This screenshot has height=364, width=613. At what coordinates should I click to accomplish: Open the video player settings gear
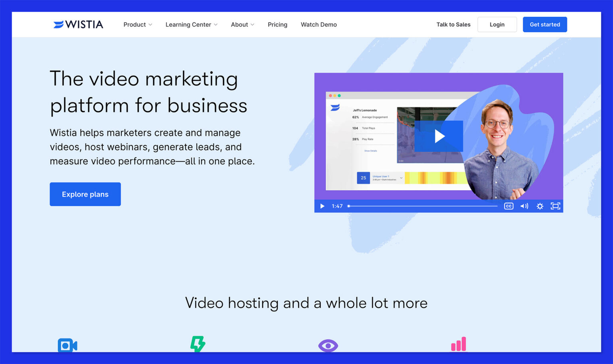coord(540,206)
